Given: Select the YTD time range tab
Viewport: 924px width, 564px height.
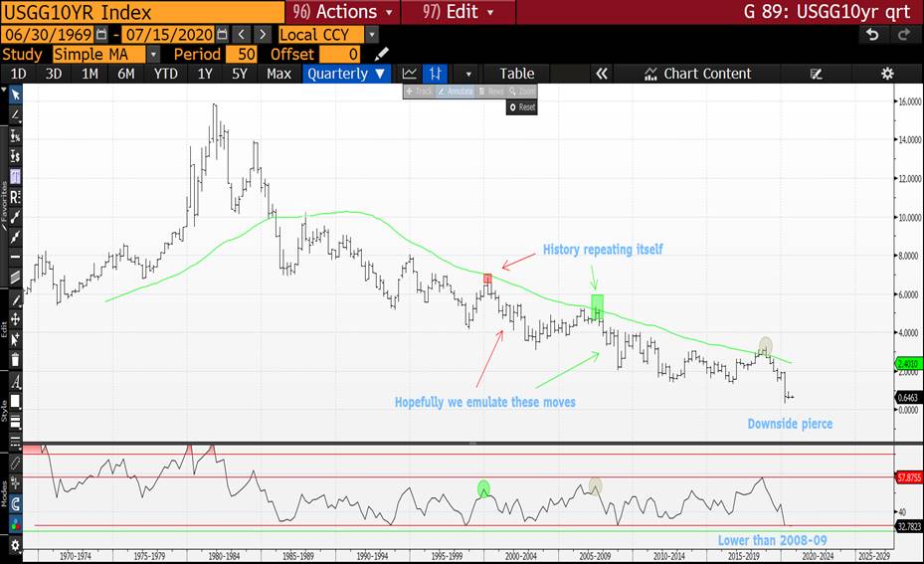Looking at the screenshot, I should coord(165,74).
